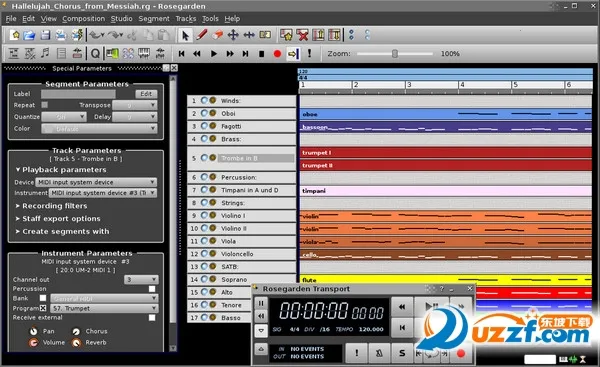Arm recording on the Fagotti track
The image size is (600, 367).
213,126
